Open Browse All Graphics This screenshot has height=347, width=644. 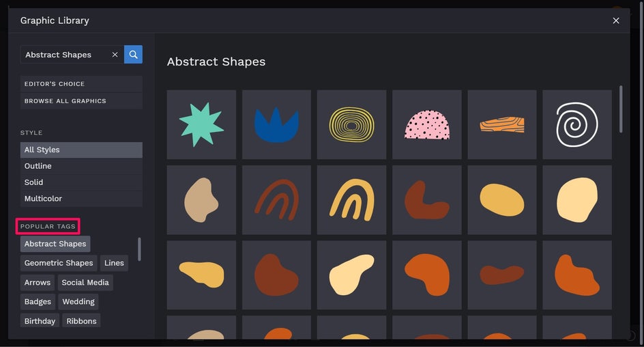(81, 101)
